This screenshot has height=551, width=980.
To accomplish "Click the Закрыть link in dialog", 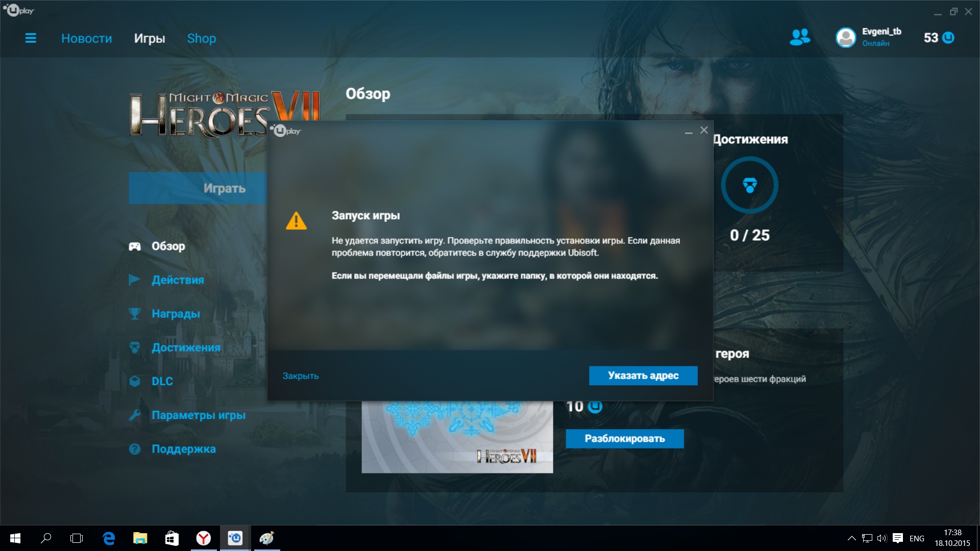I will [300, 376].
